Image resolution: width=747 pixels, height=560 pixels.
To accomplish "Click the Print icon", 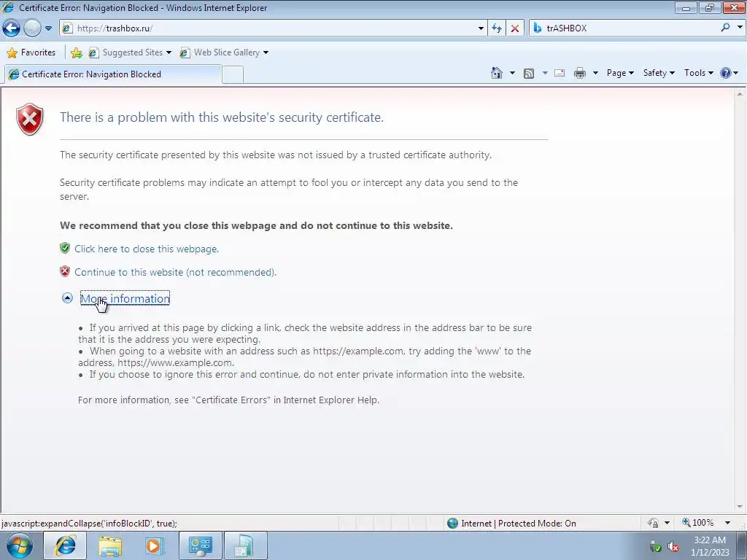I will click(x=580, y=74).
